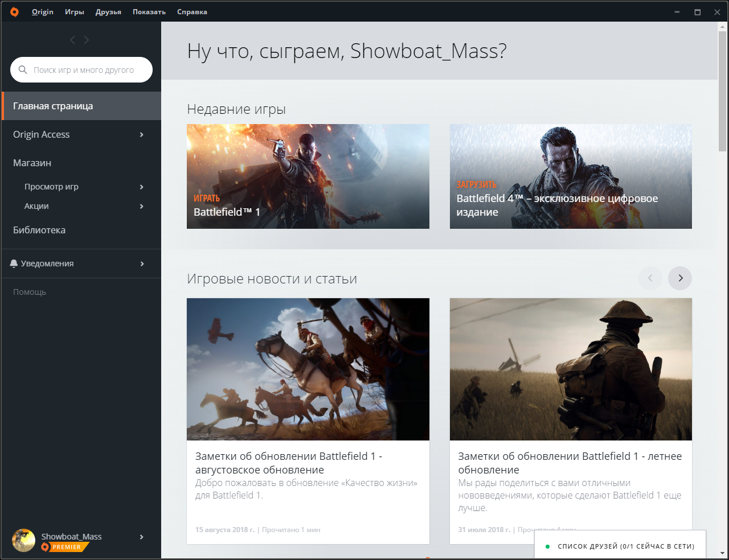Go to Главная страница
The height and width of the screenshot is (560, 729).
(81, 106)
